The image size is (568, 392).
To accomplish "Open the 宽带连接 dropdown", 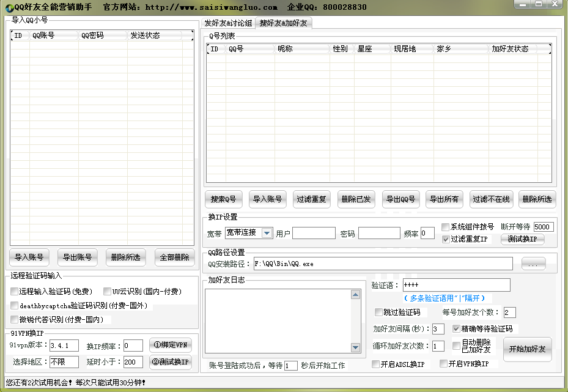I will pyautogui.click(x=267, y=233).
